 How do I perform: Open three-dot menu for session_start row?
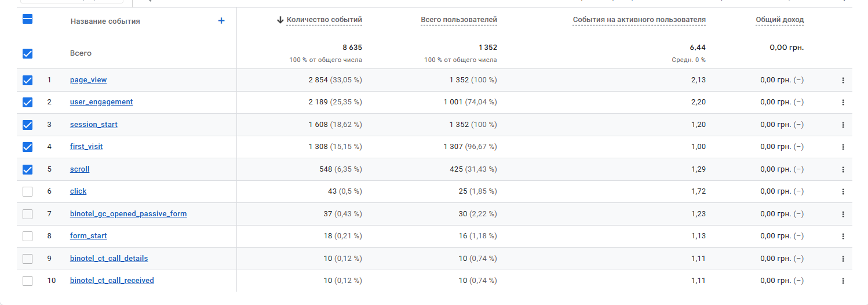click(843, 125)
